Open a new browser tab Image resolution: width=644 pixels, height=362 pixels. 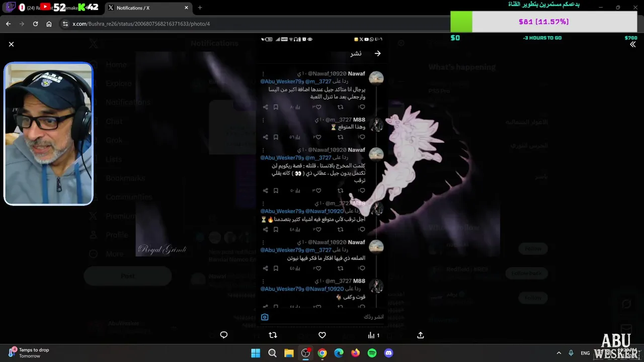200,8
